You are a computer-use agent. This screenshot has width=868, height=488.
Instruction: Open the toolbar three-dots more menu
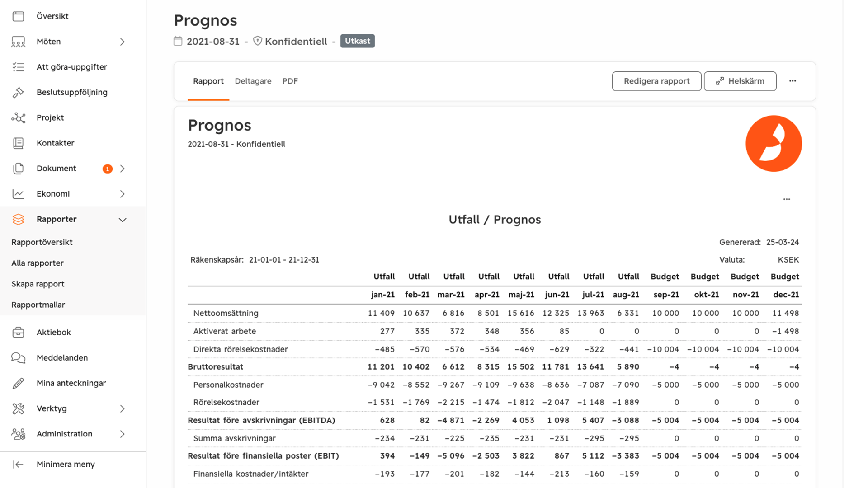pos(792,81)
